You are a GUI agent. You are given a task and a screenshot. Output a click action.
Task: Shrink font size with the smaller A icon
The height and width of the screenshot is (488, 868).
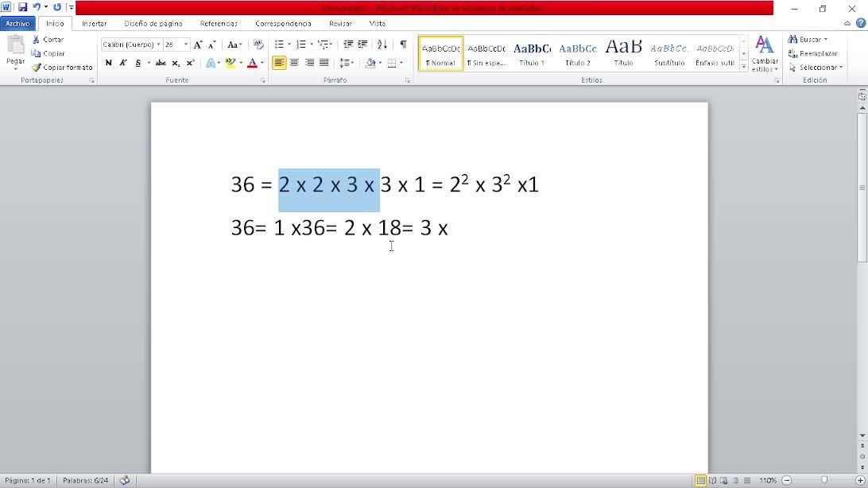211,45
